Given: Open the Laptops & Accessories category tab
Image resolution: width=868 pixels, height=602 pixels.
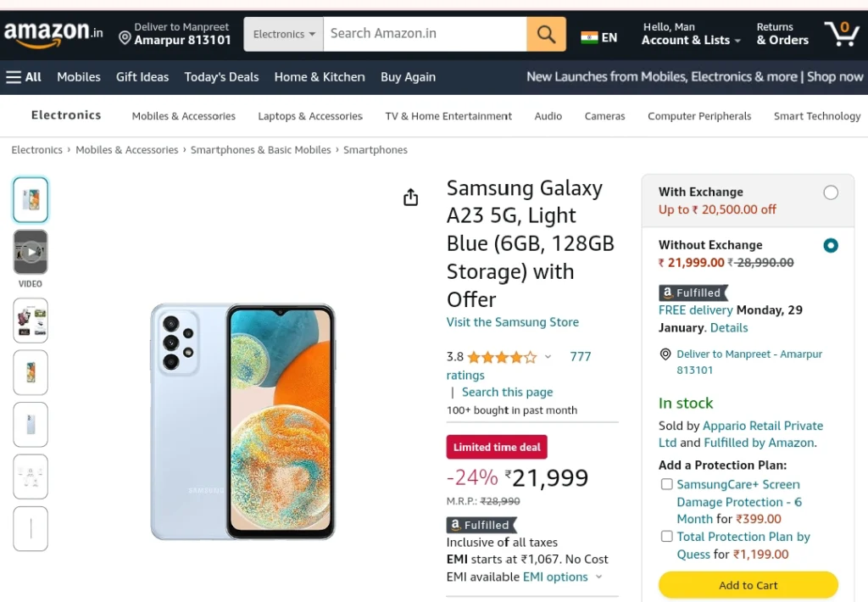Looking at the screenshot, I should pos(310,116).
